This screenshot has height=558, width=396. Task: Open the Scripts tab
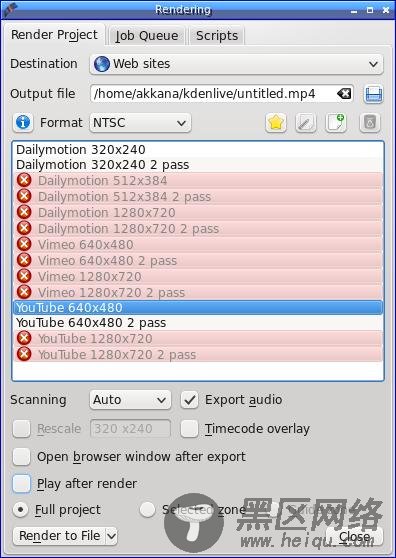point(217,36)
